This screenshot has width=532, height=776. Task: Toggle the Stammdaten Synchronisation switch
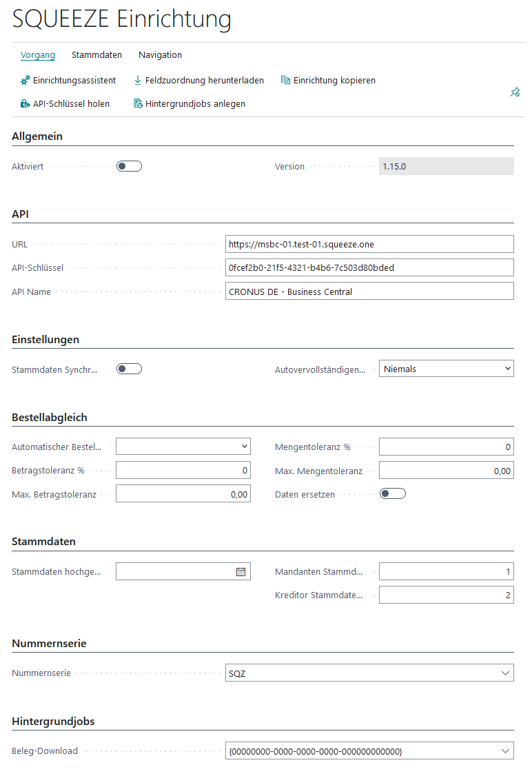(129, 369)
